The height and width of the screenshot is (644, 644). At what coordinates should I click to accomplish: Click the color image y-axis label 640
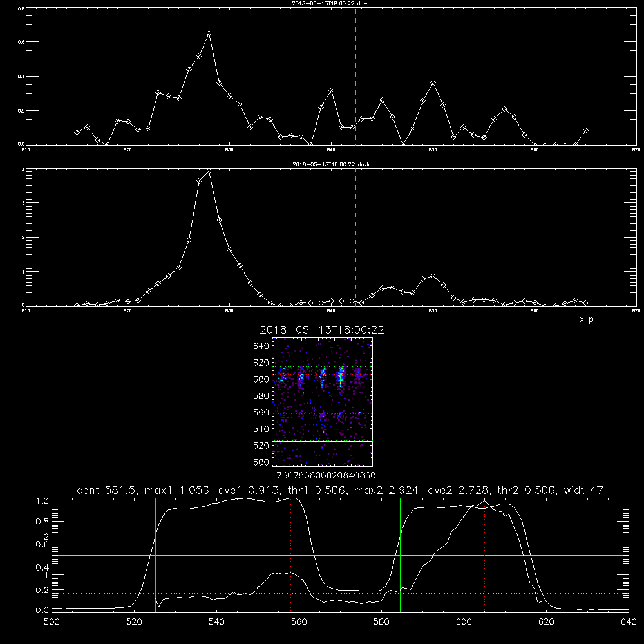(x=261, y=346)
